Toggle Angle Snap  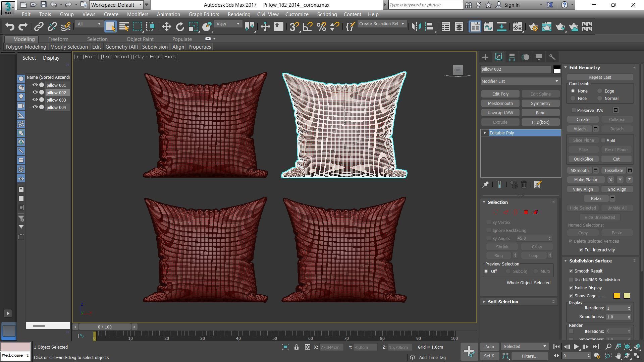[x=308, y=27]
